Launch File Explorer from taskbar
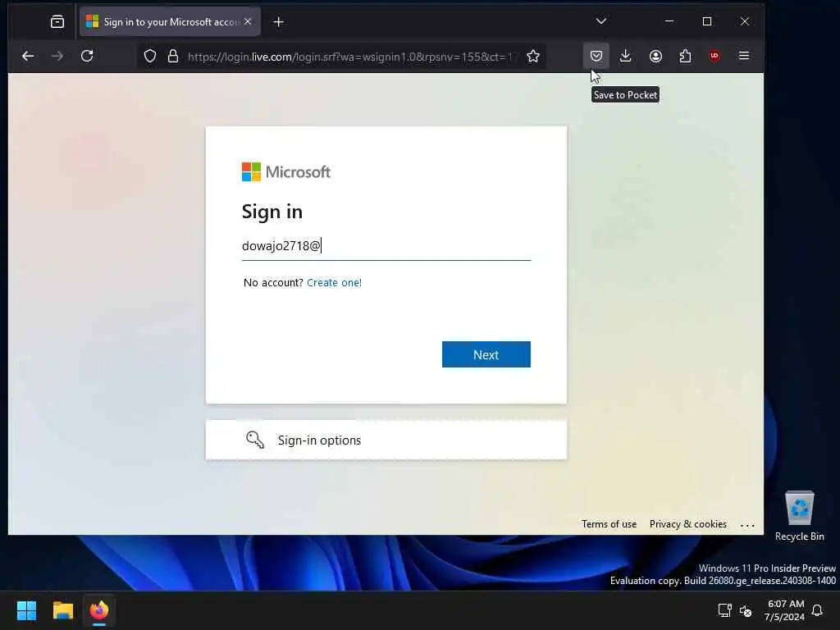 coord(62,610)
